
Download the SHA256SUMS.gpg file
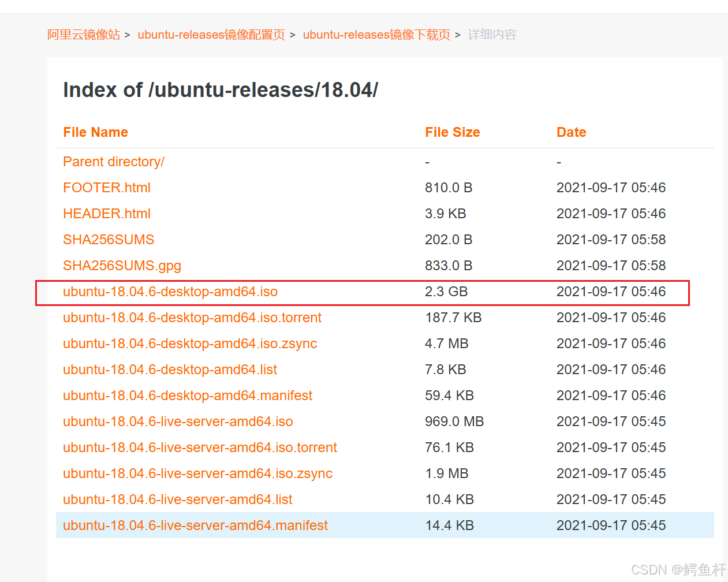122,266
